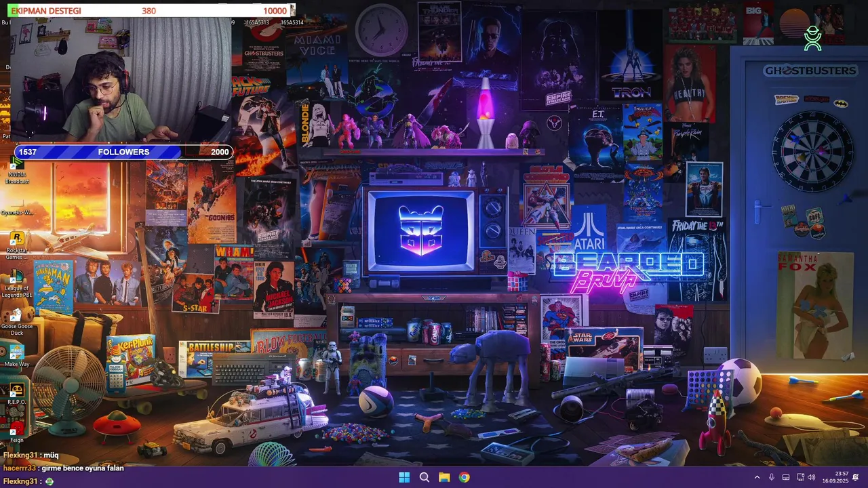The width and height of the screenshot is (868, 488).
Task: Open the Goose Goose Duck shortcut
Action: pos(17,322)
